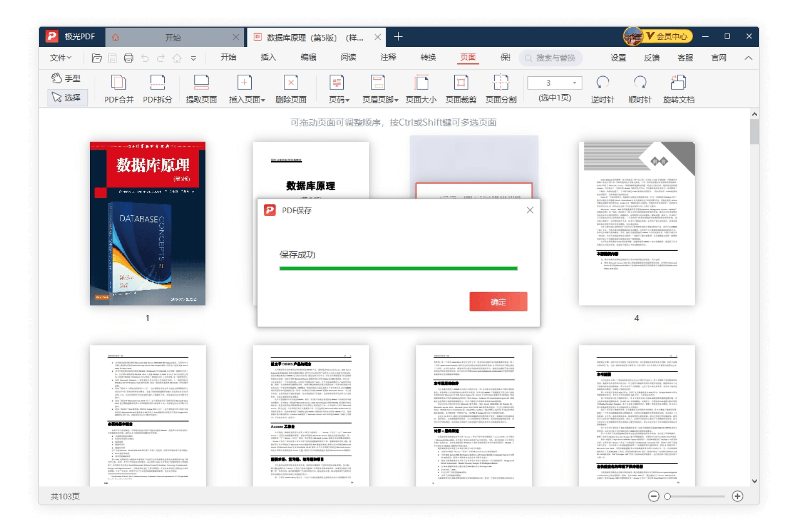Screen dimensions: 798x532
Task: Open the 会员中心 member center
Action: (x=668, y=36)
